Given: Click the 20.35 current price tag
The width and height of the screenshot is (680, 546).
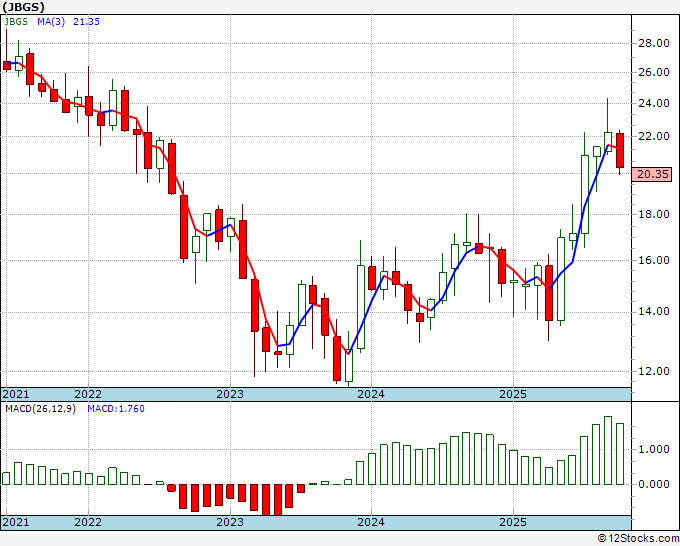Looking at the screenshot, I should (x=651, y=174).
